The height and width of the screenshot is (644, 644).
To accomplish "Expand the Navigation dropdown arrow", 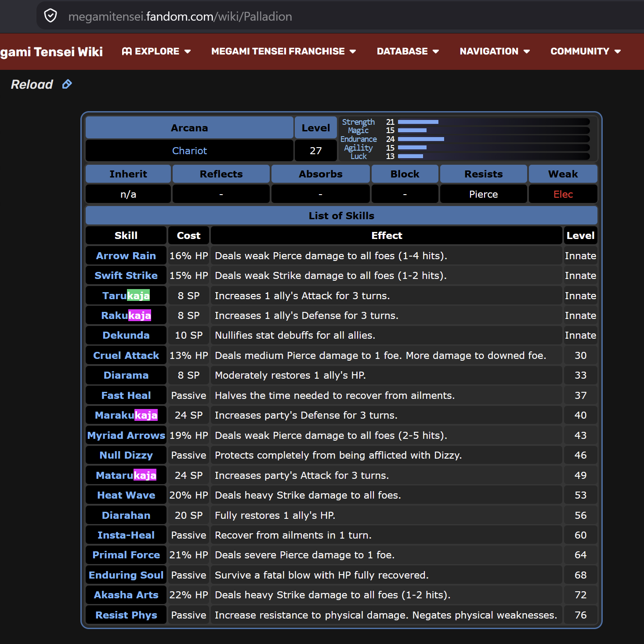I will click(527, 51).
